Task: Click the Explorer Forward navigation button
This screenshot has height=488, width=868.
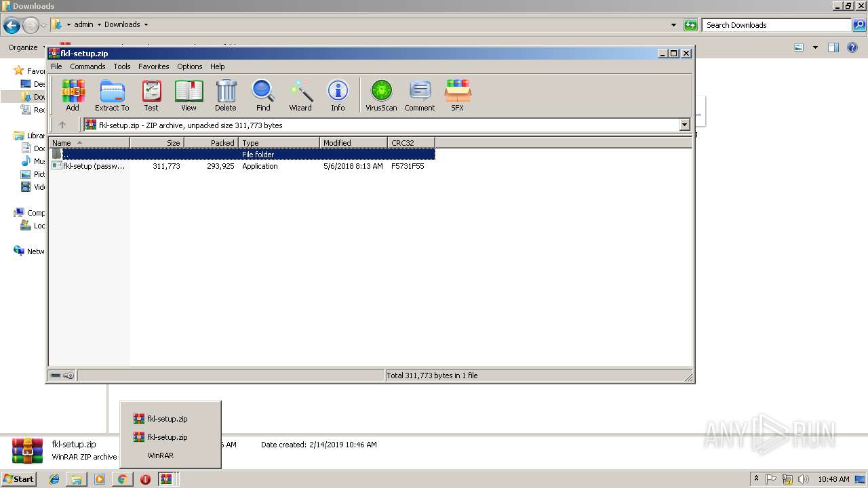Action: pos(31,26)
